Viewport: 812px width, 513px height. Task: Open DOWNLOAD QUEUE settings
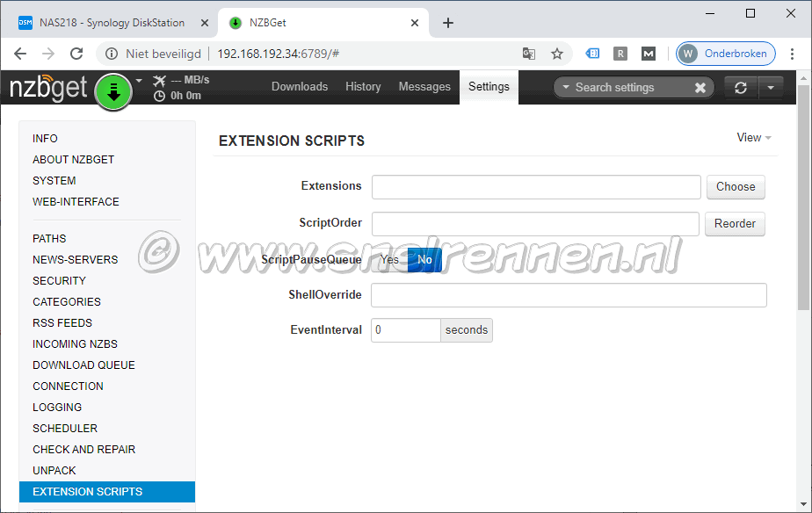click(83, 365)
